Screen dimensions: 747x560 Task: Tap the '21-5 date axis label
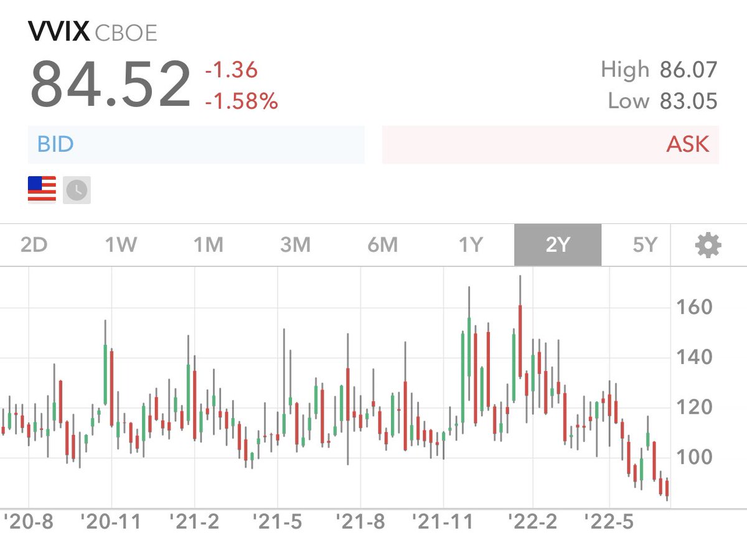point(277,521)
